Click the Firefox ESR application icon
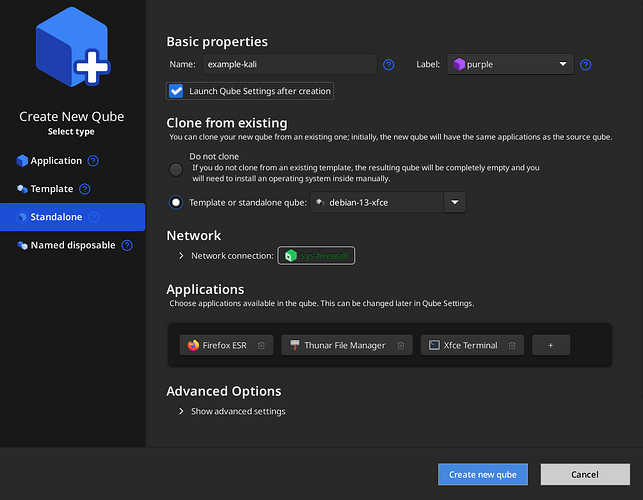 click(193, 345)
